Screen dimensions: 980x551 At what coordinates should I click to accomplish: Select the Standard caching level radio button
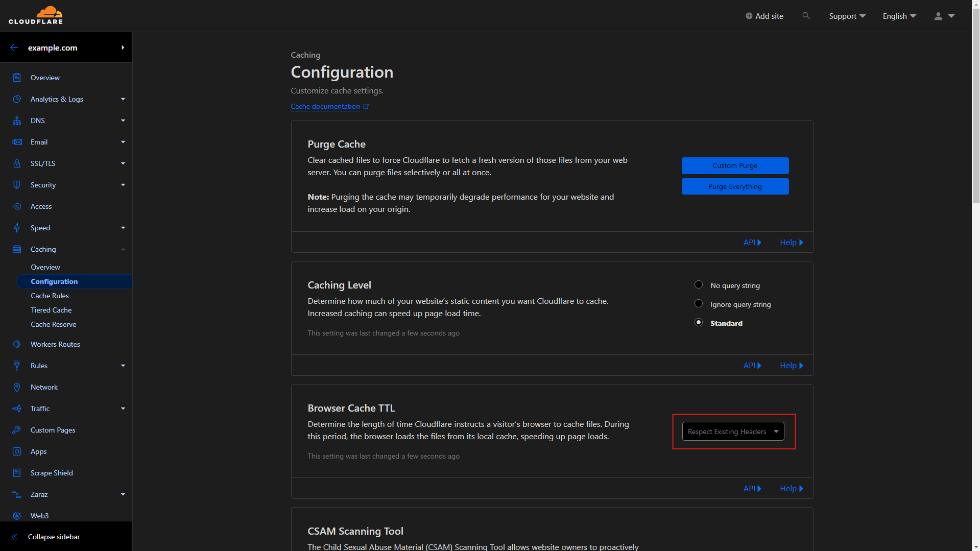point(698,322)
